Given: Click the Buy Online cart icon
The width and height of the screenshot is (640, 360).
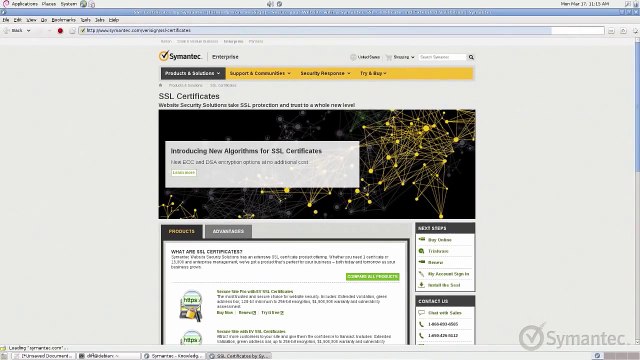Looking at the screenshot, I should [x=422, y=240].
